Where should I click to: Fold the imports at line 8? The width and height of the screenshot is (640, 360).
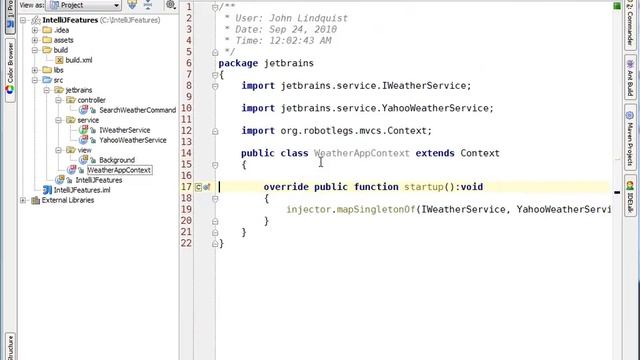[x=215, y=86]
